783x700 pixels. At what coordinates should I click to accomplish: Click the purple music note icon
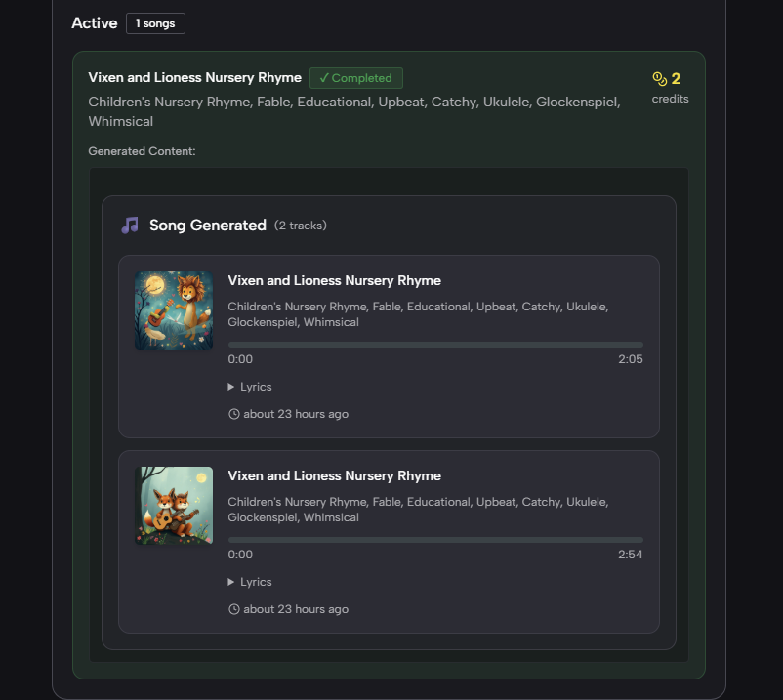click(x=130, y=226)
